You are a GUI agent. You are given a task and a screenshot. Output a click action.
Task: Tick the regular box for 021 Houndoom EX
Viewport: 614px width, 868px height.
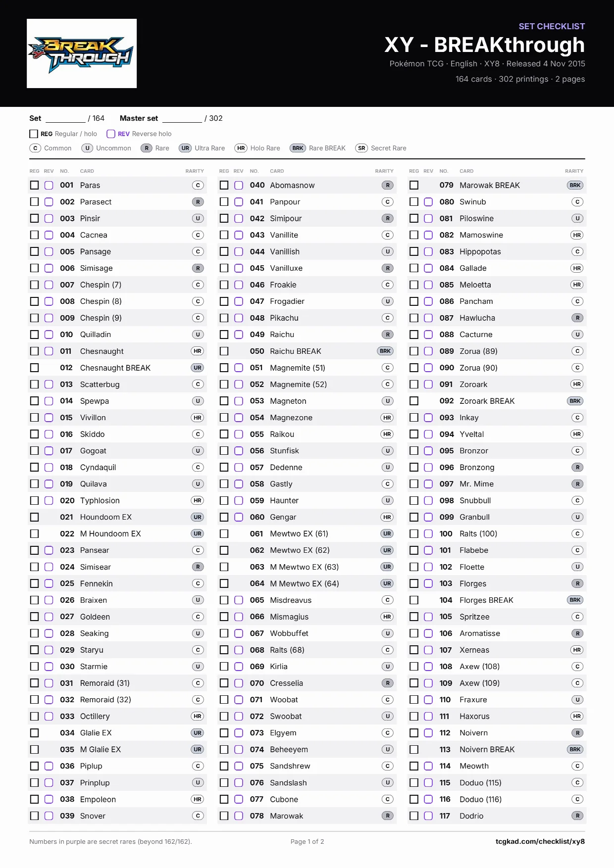34,517
